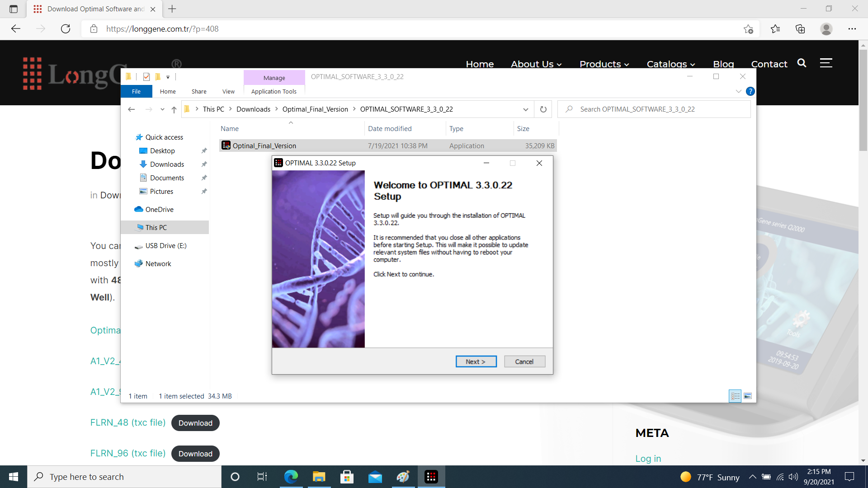The image size is (868, 488).
Task: Expand the Products navigation dropdown
Action: 604,64
